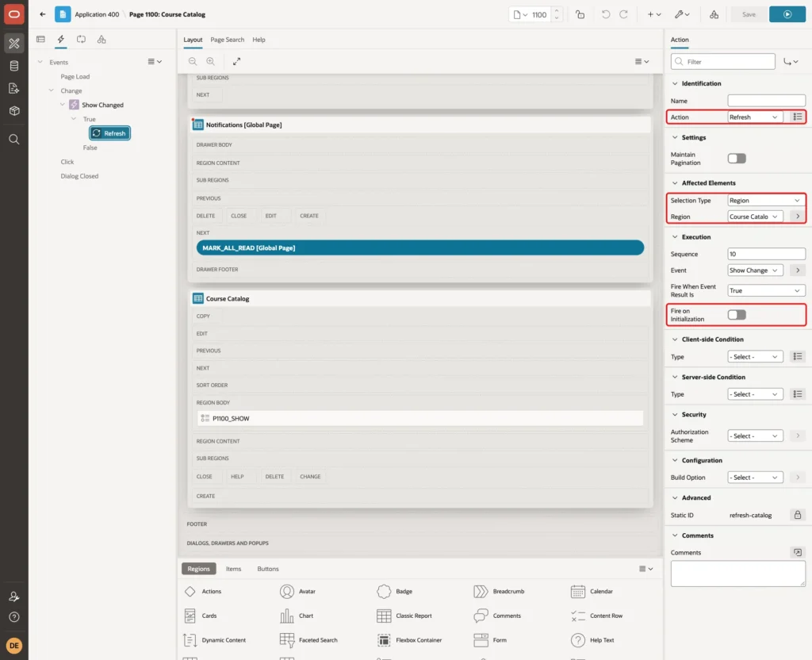
Task: Click the property Filter search field
Action: coord(722,62)
